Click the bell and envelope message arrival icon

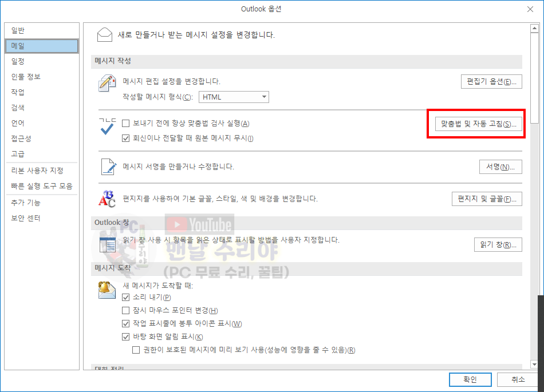pos(107,290)
